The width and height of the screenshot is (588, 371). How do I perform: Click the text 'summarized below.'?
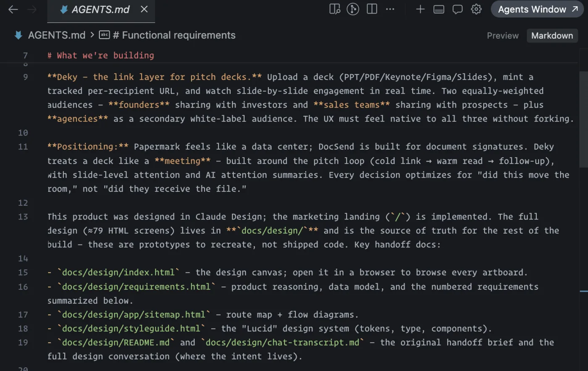90,300
